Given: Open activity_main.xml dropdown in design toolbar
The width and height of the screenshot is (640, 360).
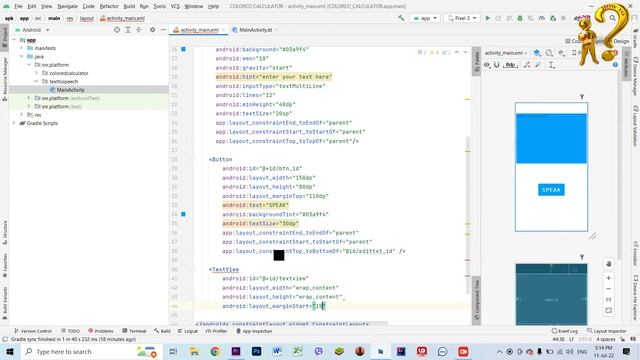Looking at the screenshot, I should pyautogui.click(x=506, y=53).
